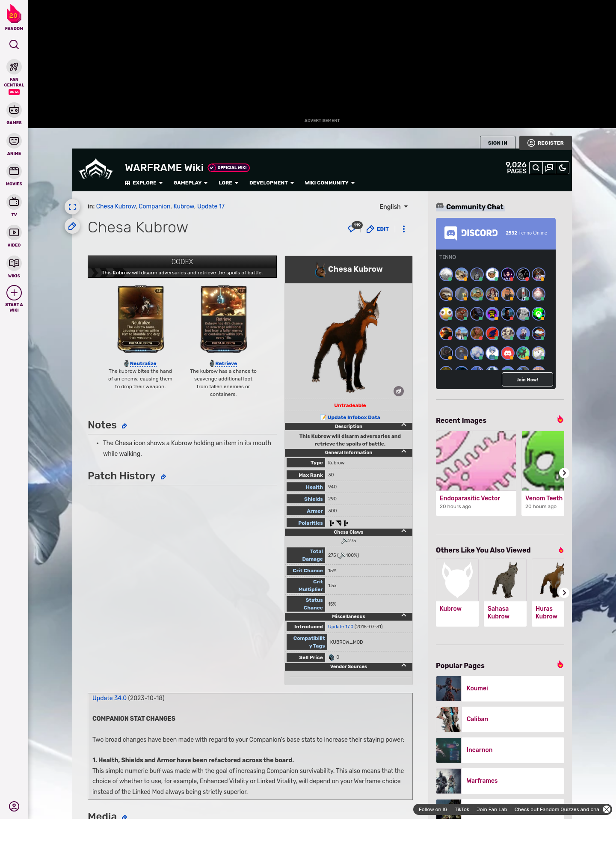Image resolution: width=616 pixels, height=856 pixels.
Task: Open the Video play icon
Action: pos(14,232)
